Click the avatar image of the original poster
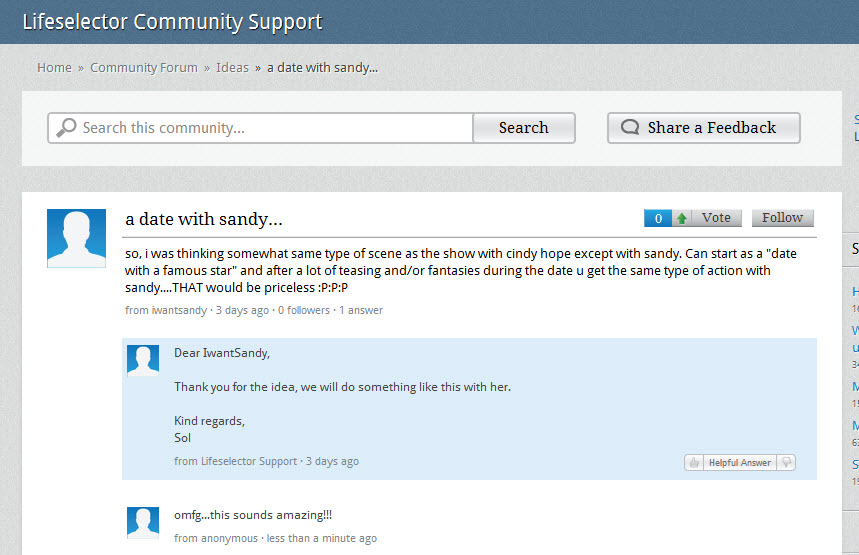The image size is (859, 555). [76, 238]
